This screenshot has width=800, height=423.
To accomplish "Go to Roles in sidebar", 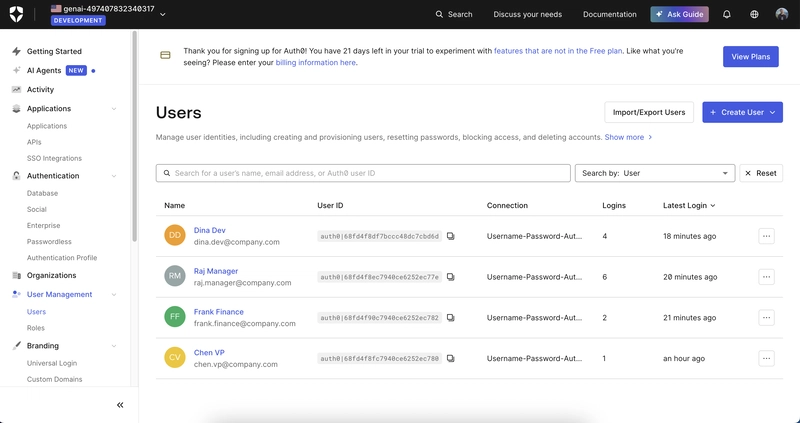I will point(36,328).
